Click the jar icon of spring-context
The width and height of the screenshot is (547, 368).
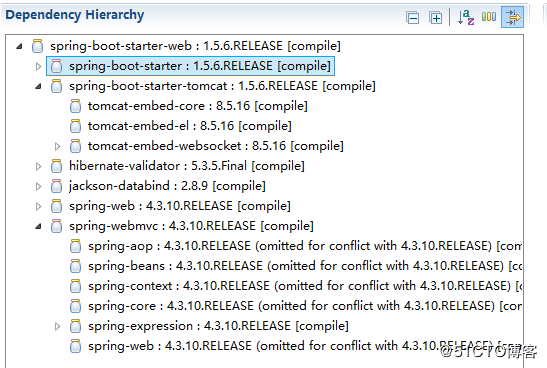75,286
